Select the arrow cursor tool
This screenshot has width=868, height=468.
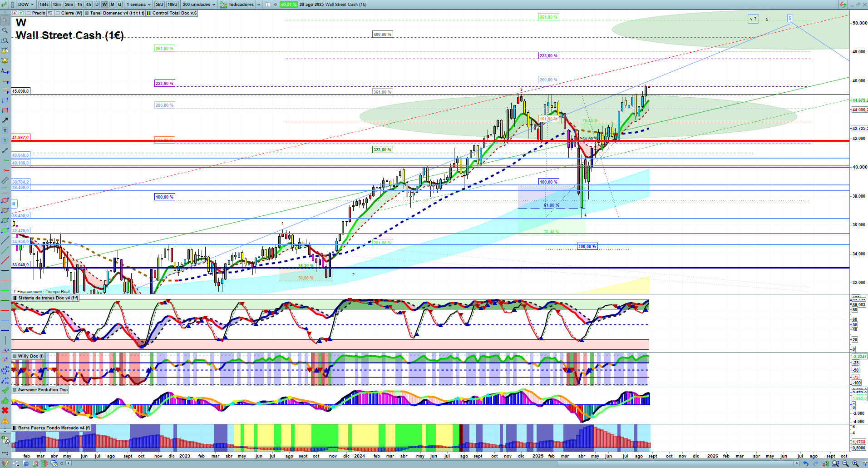click(x=5, y=20)
